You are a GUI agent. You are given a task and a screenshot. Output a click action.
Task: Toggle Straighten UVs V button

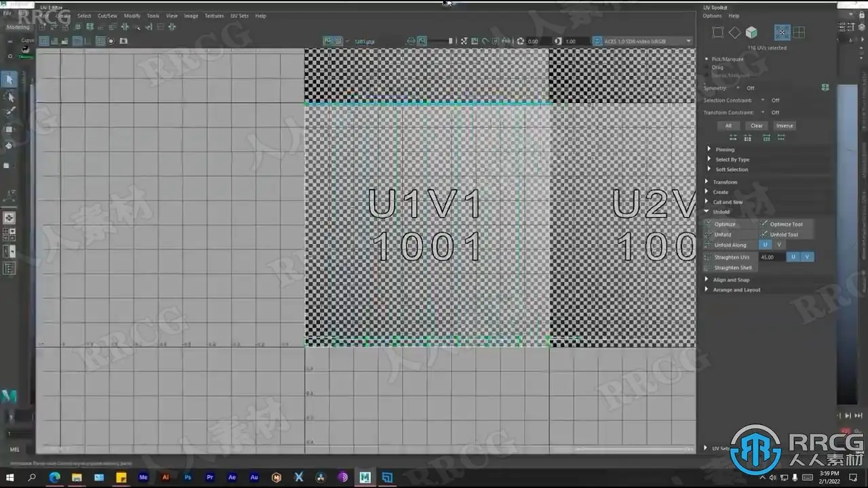(807, 257)
